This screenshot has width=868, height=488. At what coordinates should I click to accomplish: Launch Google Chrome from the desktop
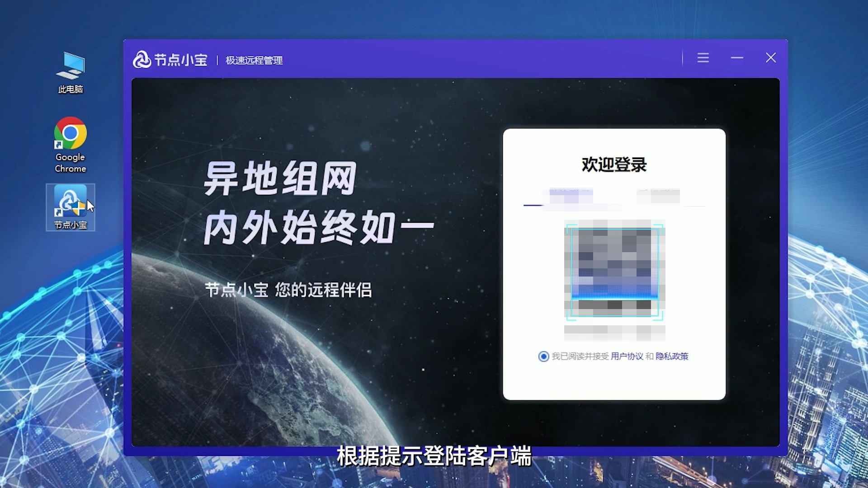point(71,145)
